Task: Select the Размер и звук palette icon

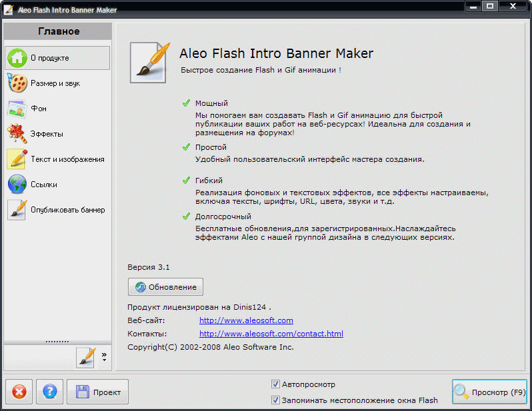Action: point(17,83)
